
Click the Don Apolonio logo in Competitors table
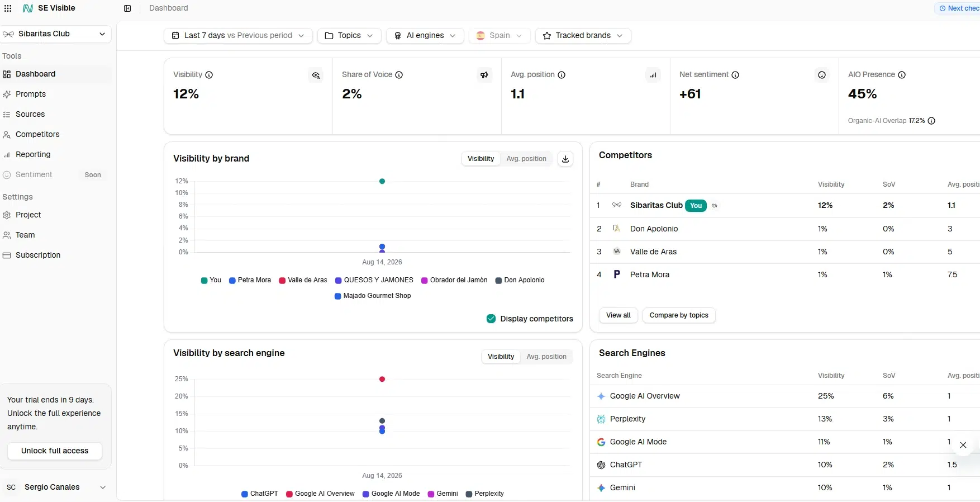[617, 229]
